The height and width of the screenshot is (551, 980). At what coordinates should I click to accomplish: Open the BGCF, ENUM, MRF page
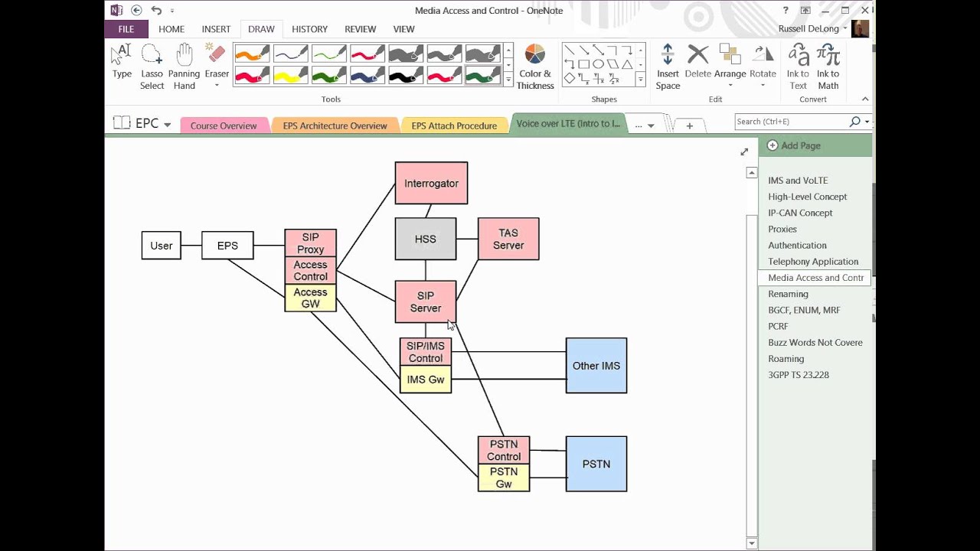pos(804,310)
